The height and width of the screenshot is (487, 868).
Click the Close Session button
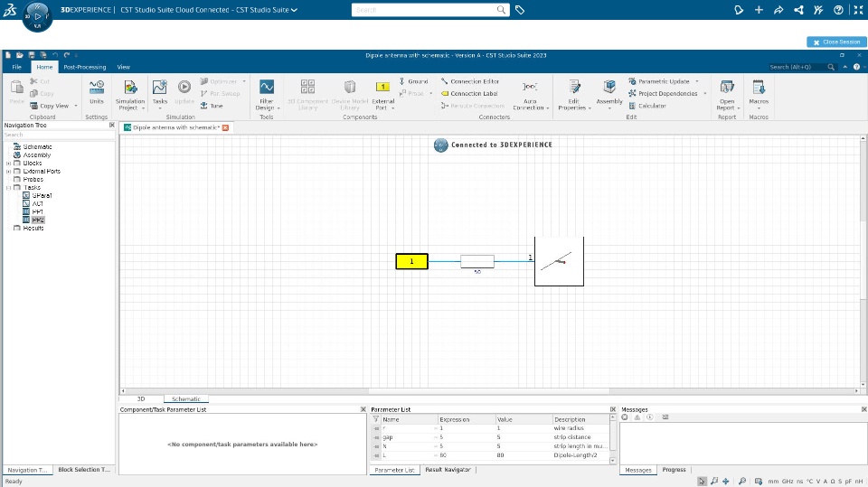[836, 42]
